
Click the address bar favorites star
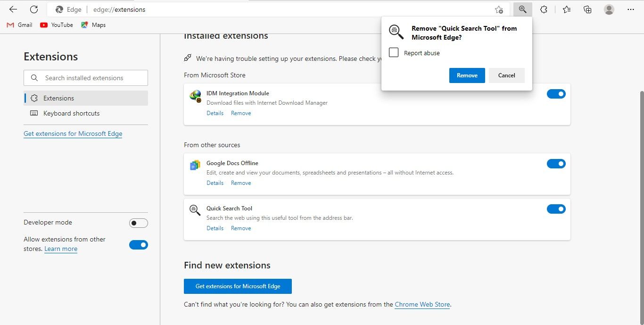coord(499,9)
